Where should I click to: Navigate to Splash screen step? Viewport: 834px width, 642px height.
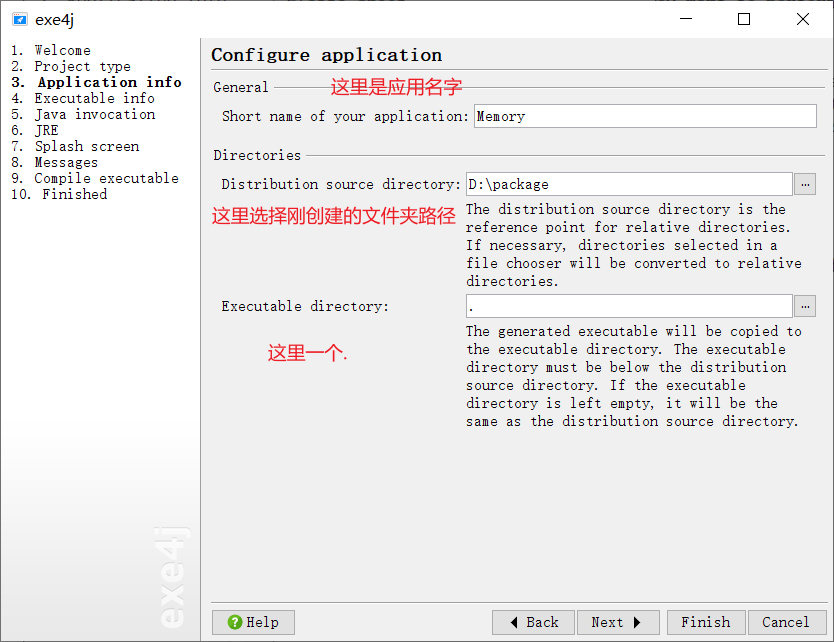click(86, 146)
